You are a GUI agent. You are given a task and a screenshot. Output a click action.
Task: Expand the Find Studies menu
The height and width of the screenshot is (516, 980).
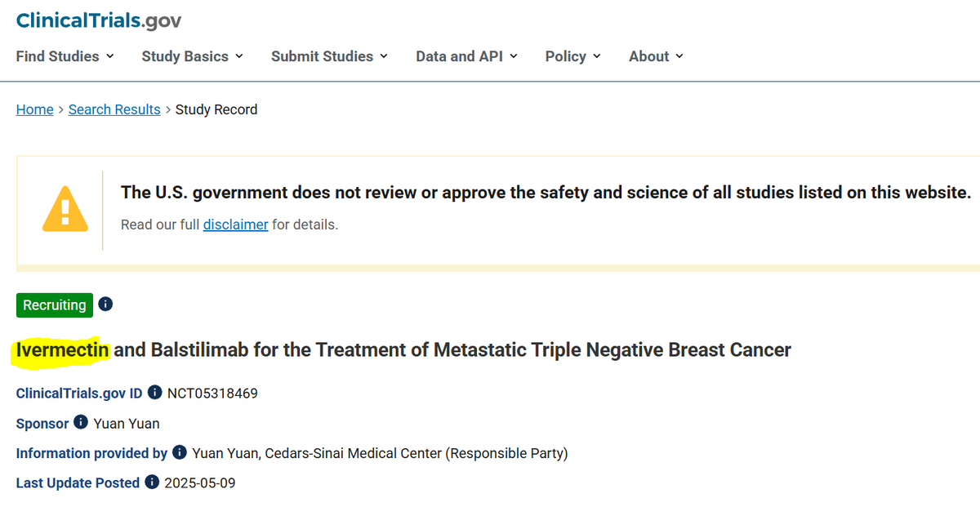[65, 56]
